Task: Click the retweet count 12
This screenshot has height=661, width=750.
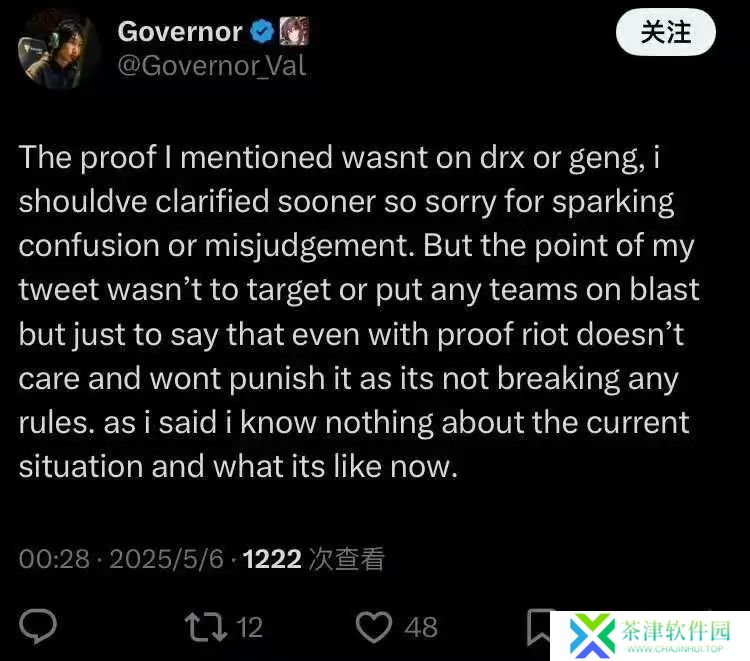Action: point(250,628)
